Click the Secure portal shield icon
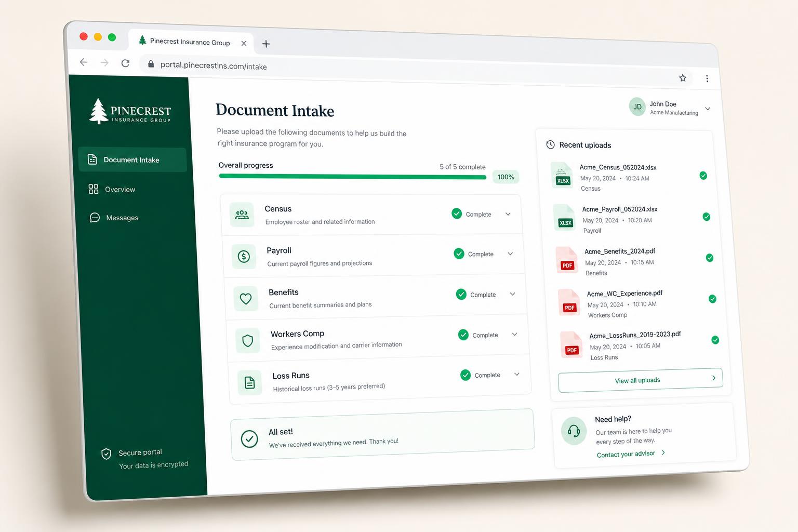The image size is (798, 532). (x=106, y=454)
